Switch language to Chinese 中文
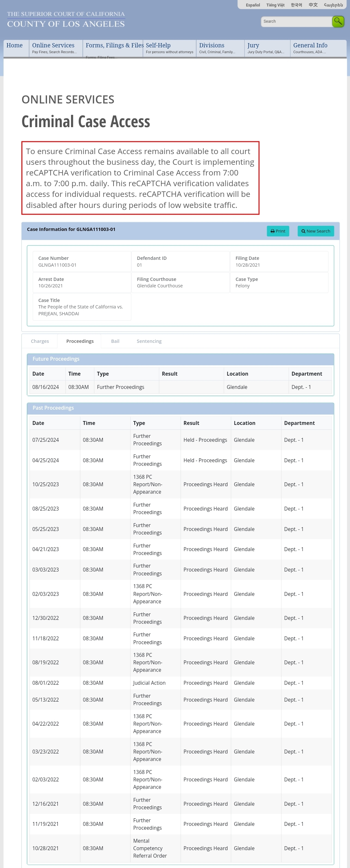 pyautogui.click(x=313, y=5)
